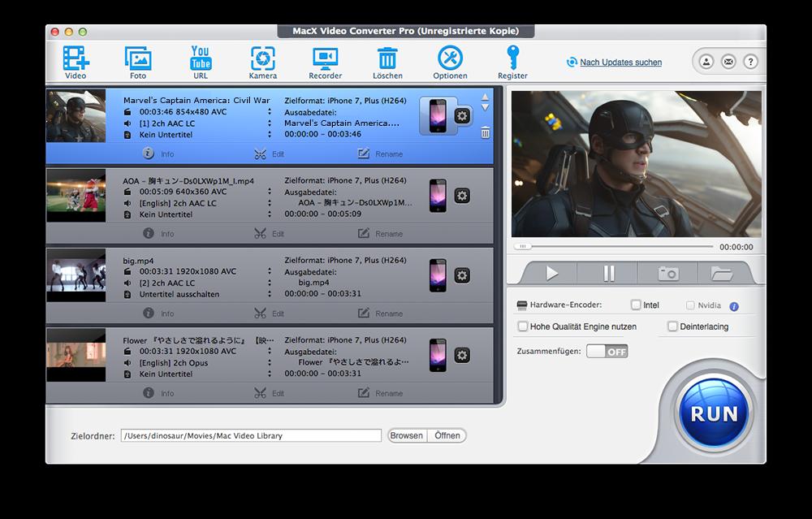812x519 pixels.
Task: Pause the preview video
Action: [x=609, y=273]
